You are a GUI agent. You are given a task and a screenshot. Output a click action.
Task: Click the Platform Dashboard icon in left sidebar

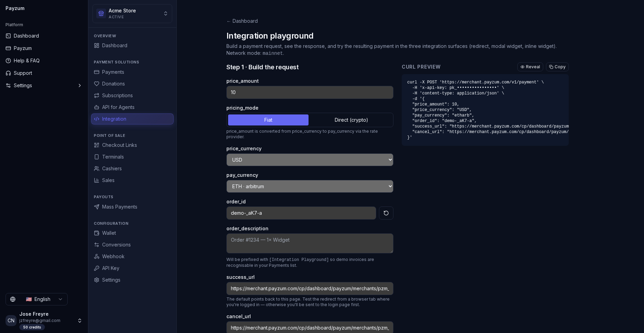click(x=8, y=36)
